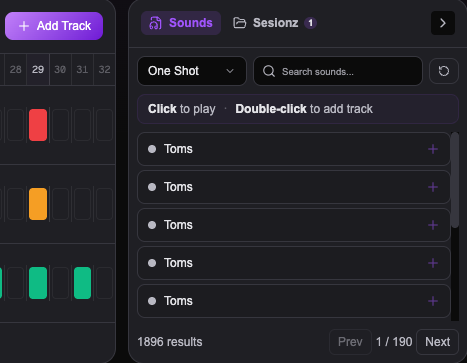This screenshot has width=467, height=363.
Task: Focus the Search sounds input field
Action: coord(338,71)
